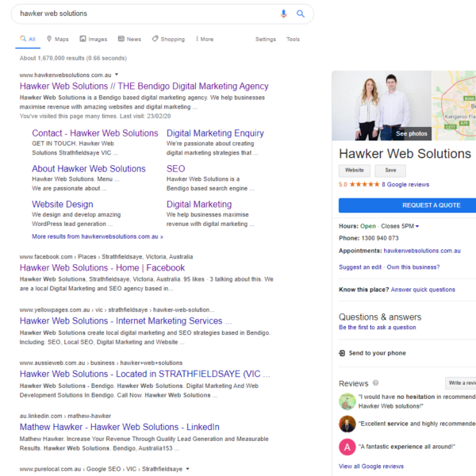Open the Internet Marketing Services Yellow Pages result
Screen dimensions: 476x476
125,321
